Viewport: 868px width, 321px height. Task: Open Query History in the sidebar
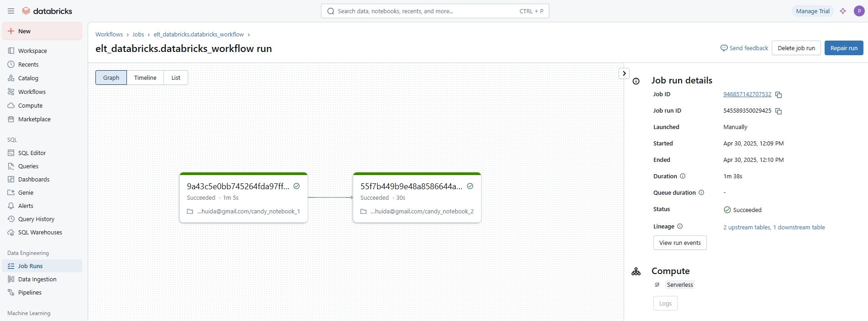tap(42, 219)
